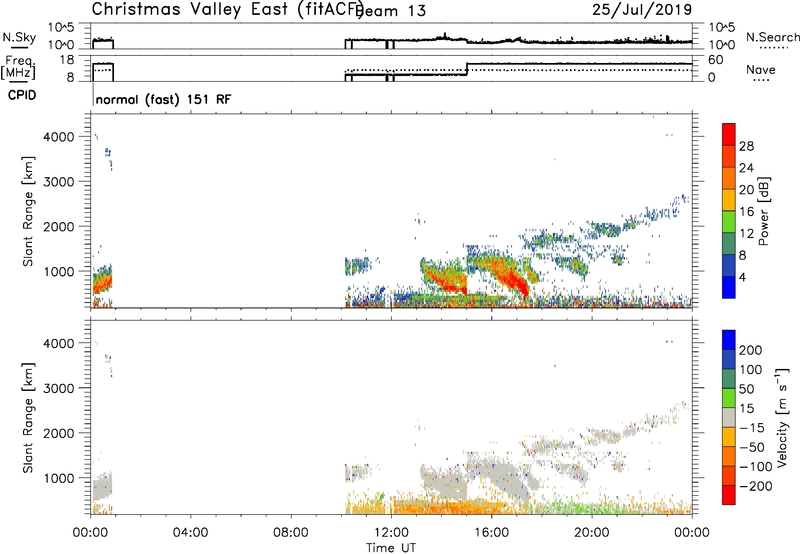Click the '16:00' time axis label
The image size is (800, 554).
click(x=492, y=533)
